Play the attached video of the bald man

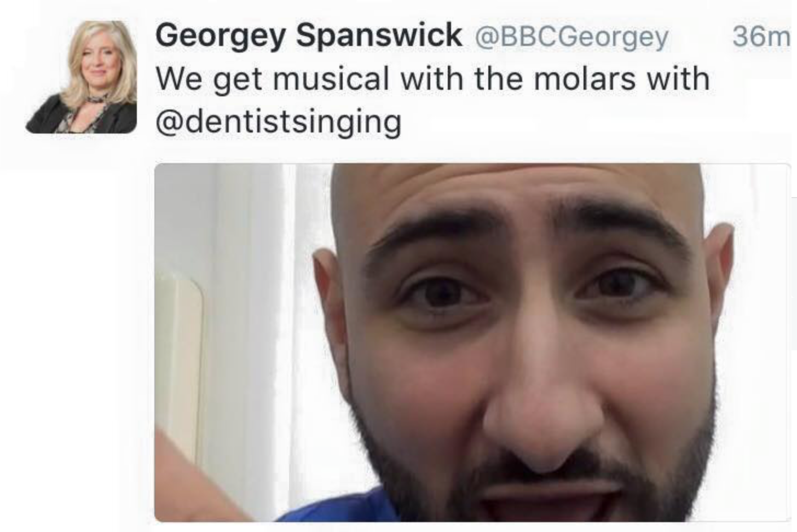pyautogui.click(x=472, y=342)
